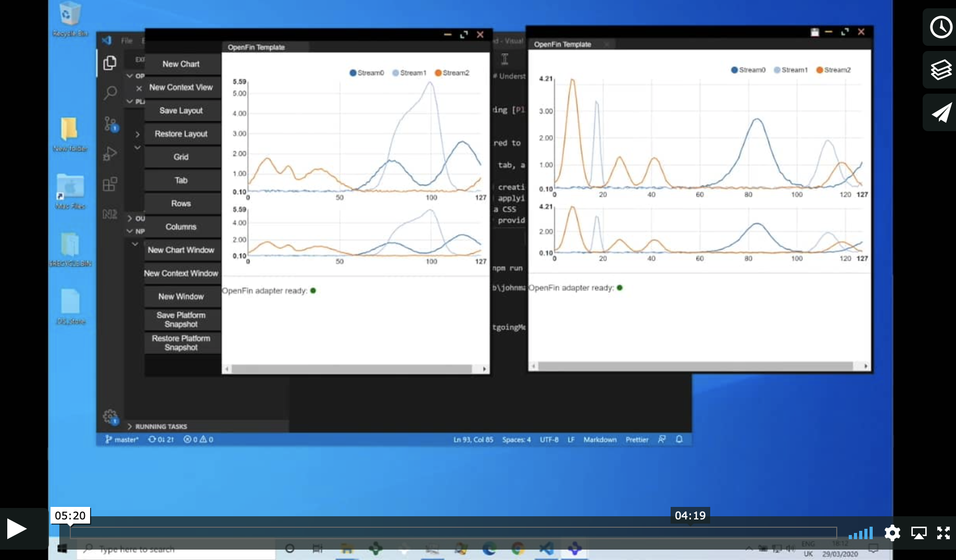Image resolution: width=956 pixels, height=560 pixels.
Task: Open Recycle Bin desktop icon
Action: tap(70, 20)
